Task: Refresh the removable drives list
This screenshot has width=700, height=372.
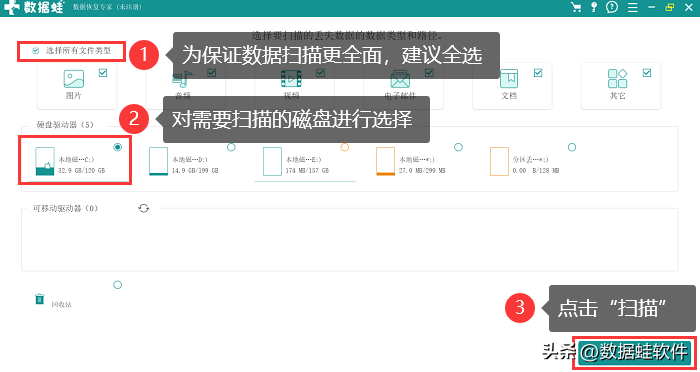Action: pos(143,208)
